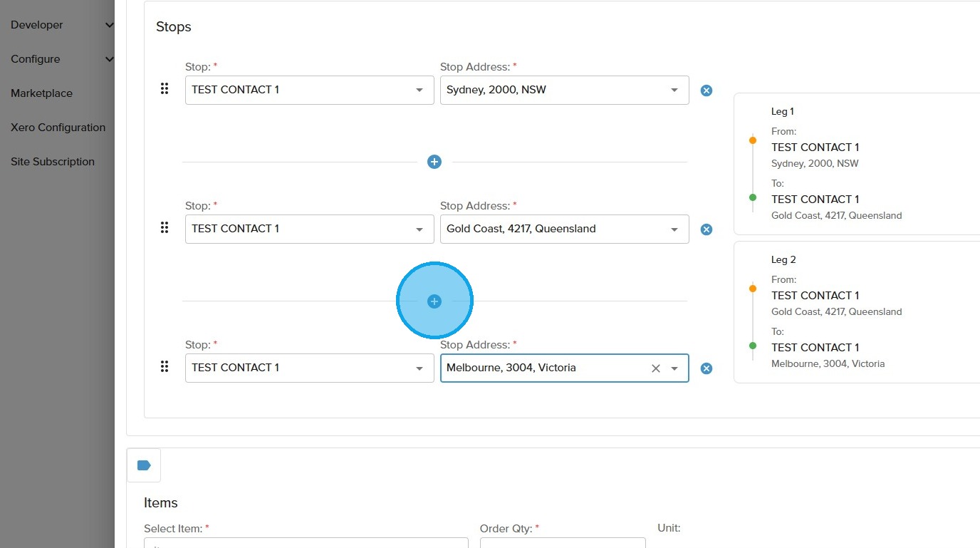This screenshot has height=548, width=980.
Task: Open the Sydney stop address dropdown
Action: point(674,91)
